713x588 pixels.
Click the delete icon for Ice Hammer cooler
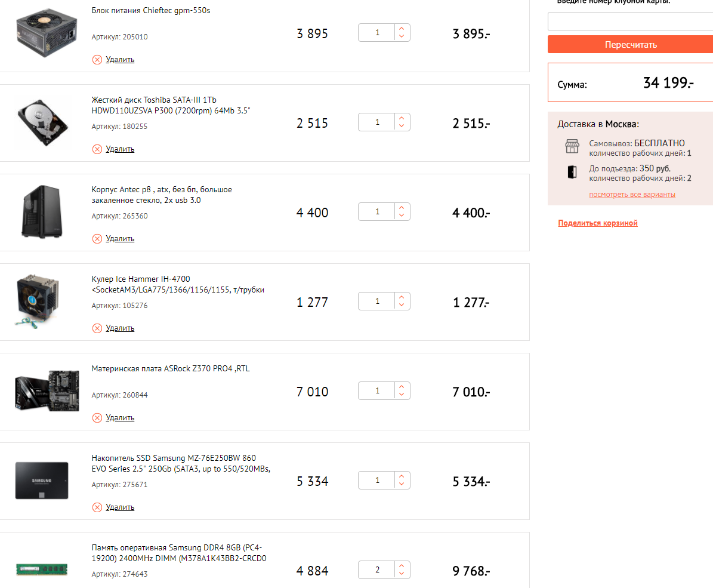pos(97,328)
